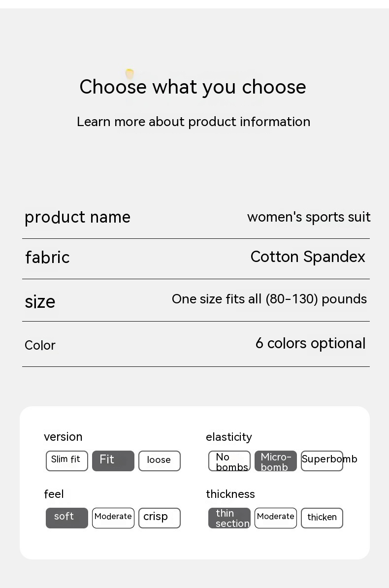Image resolution: width=389 pixels, height=588 pixels.
Task: Click the 'Choose what you choose' heading
Action: tap(193, 87)
